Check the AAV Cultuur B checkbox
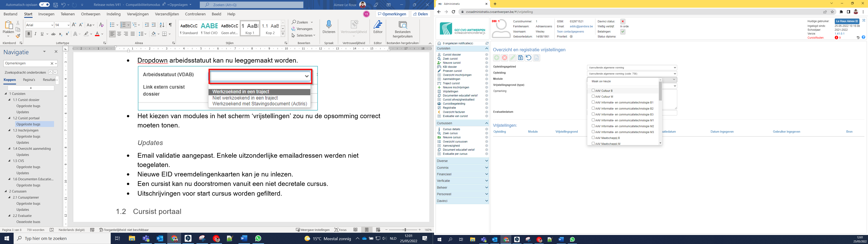The height and width of the screenshot is (244, 868). (593, 90)
